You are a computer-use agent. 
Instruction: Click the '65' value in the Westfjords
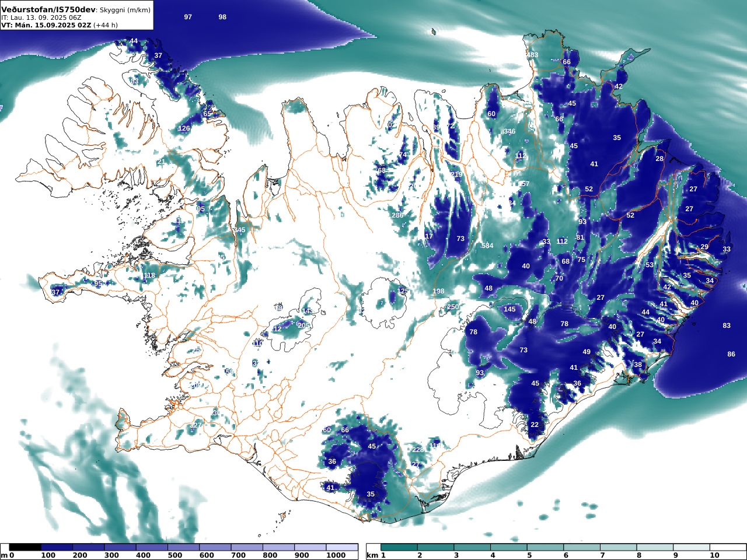point(207,114)
